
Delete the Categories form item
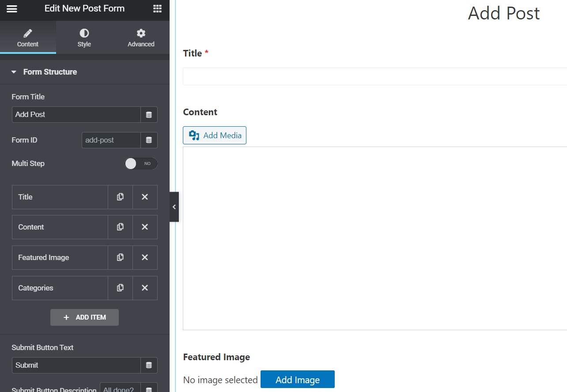click(145, 288)
